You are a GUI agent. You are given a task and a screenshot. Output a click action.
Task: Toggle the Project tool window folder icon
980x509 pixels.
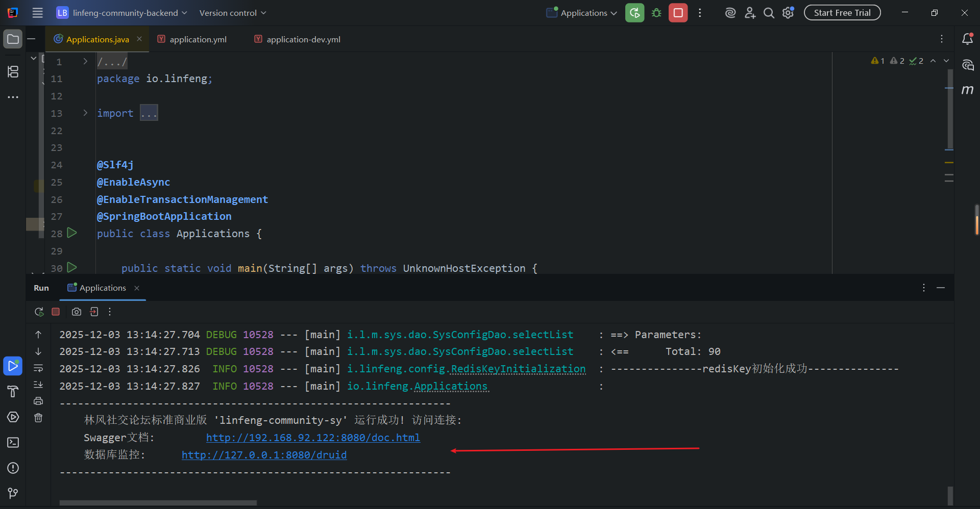(13, 39)
